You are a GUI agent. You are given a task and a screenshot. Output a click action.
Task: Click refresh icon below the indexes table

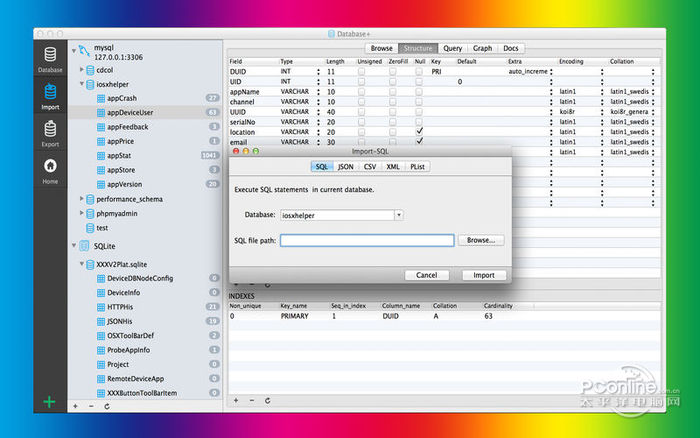point(268,400)
